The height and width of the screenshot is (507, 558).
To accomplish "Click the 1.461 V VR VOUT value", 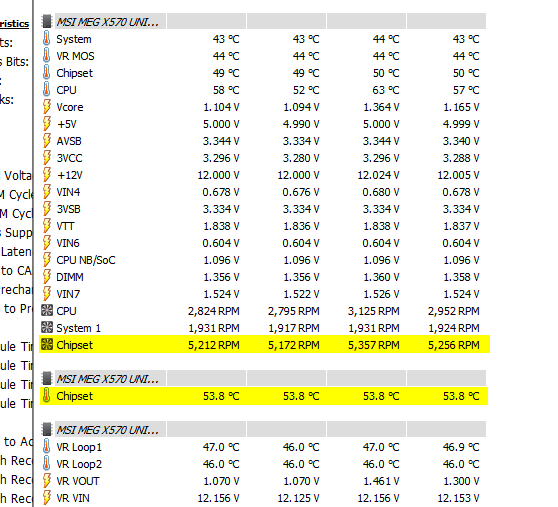I will [x=381, y=481].
